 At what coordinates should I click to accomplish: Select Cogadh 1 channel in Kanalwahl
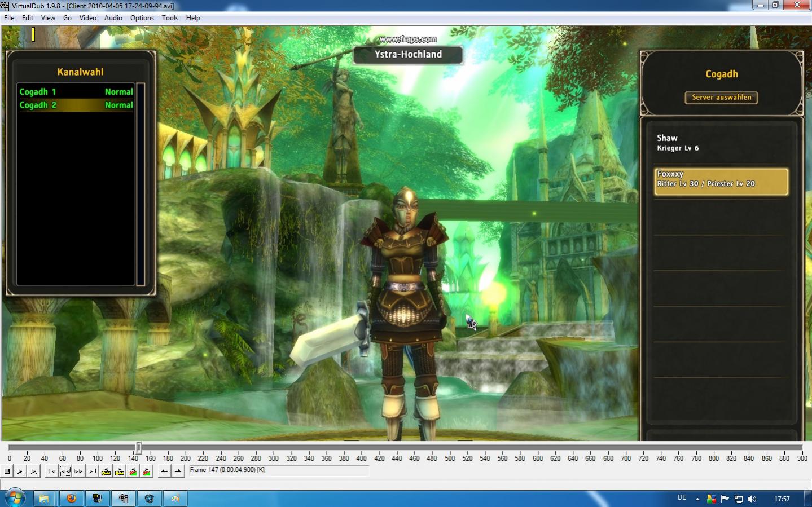76,91
